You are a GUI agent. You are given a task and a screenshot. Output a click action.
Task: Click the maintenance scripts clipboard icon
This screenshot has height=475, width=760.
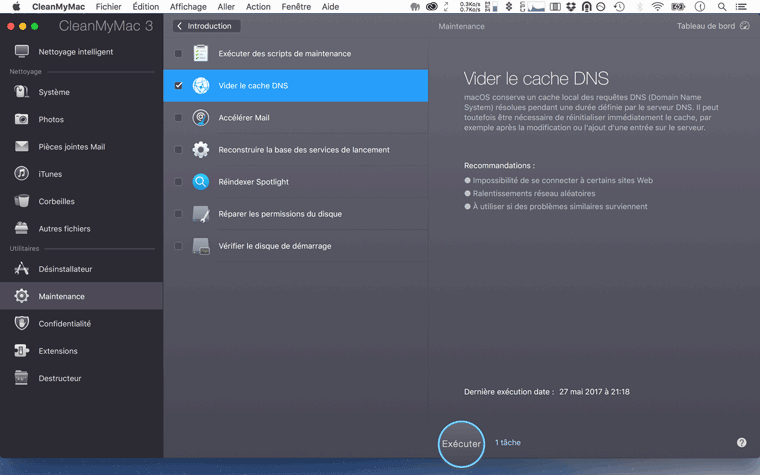coord(201,53)
